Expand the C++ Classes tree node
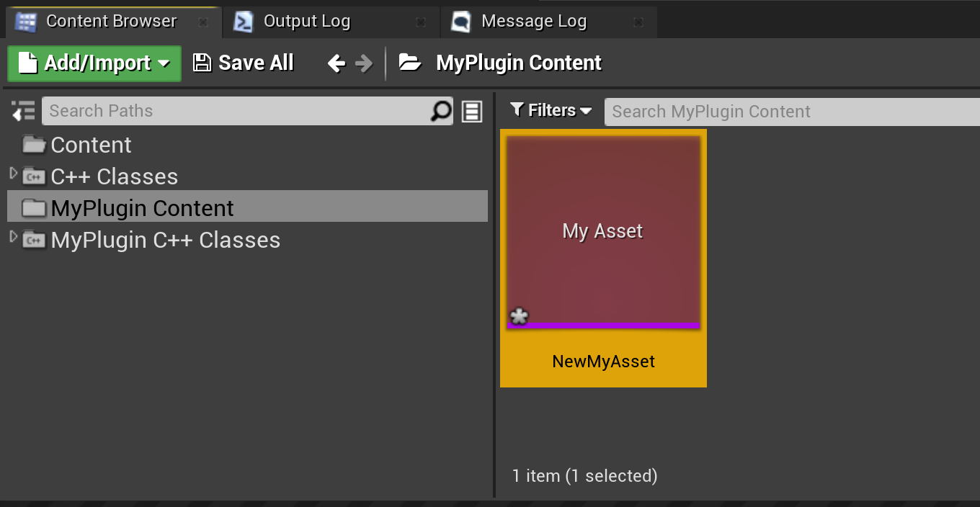Viewport: 980px width, 507px height. 12,174
